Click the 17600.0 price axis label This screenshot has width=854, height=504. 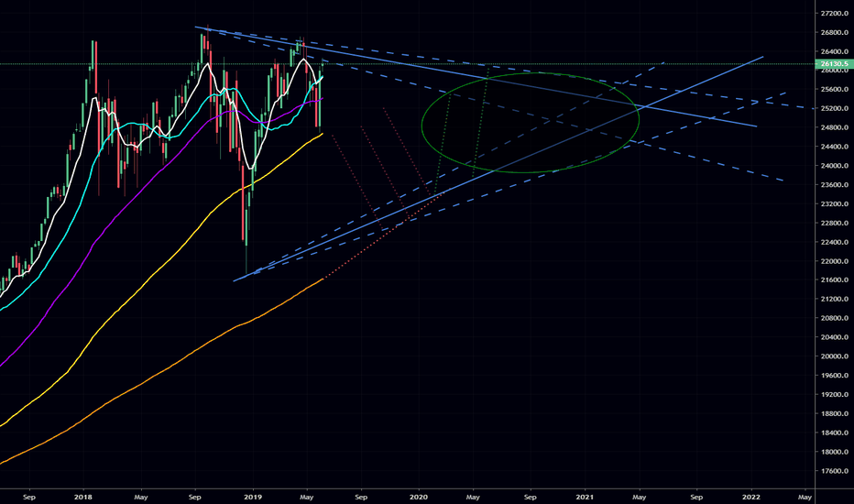(835, 471)
